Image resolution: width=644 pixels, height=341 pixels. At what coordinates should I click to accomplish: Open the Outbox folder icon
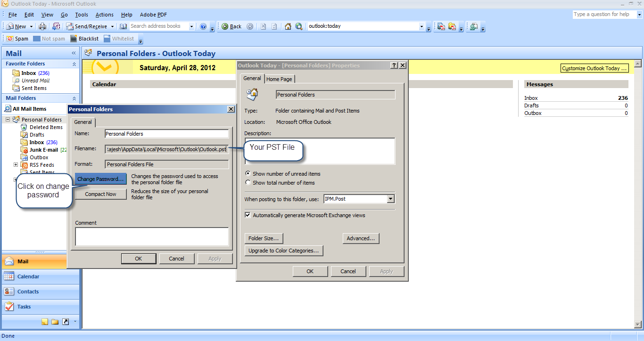point(24,157)
